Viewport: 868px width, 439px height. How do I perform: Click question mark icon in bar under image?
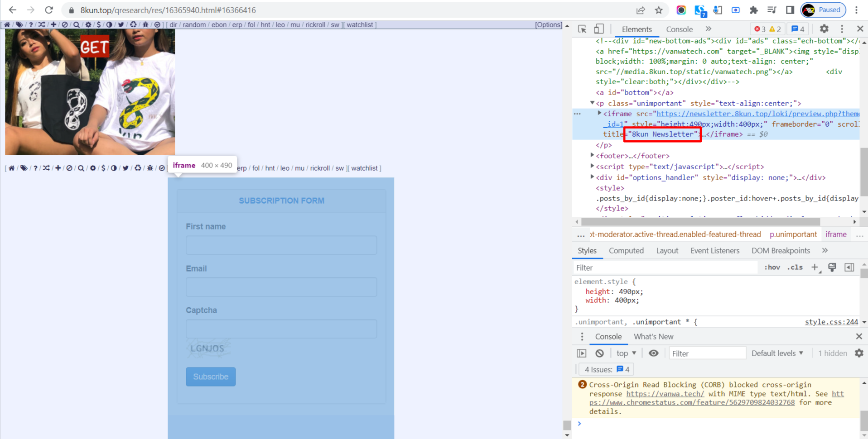35,168
